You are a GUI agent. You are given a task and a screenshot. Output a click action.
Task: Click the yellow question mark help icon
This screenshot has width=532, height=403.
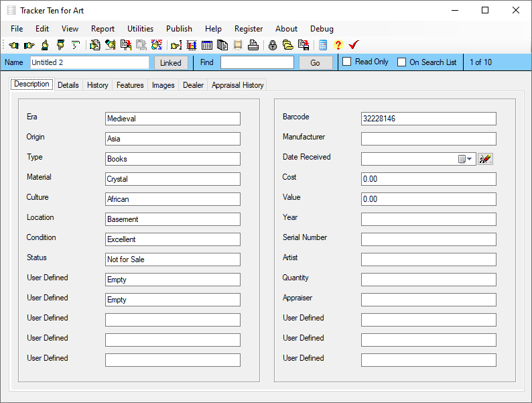coord(338,46)
